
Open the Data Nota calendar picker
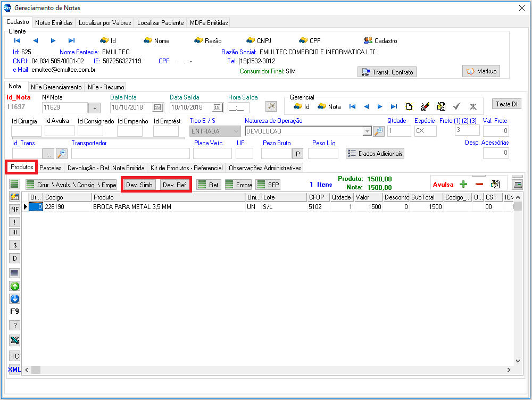click(x=157, y=107)
